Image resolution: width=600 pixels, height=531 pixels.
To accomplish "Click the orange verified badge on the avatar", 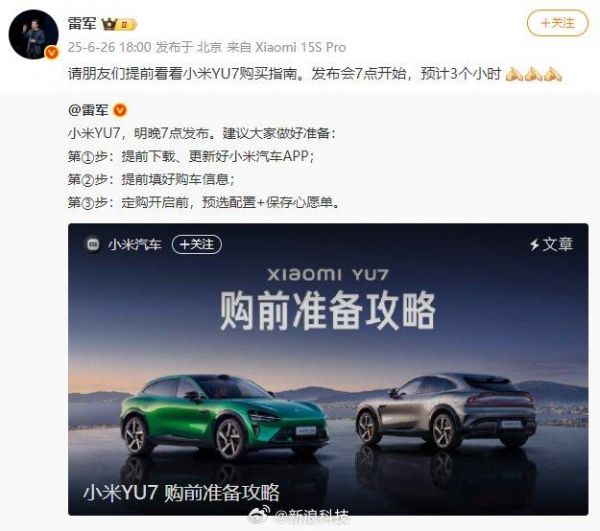I will 52,53.
